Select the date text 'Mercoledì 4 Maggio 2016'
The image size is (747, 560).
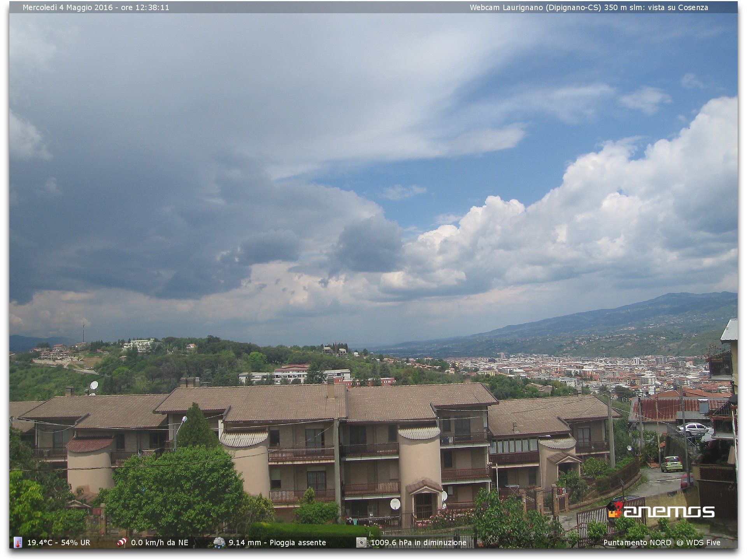[68, 7]
